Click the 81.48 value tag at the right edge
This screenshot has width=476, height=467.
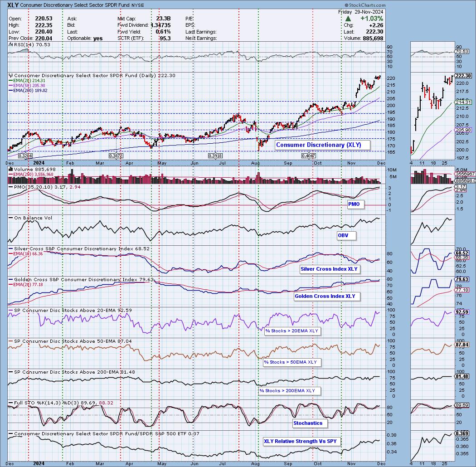[462, 376]
